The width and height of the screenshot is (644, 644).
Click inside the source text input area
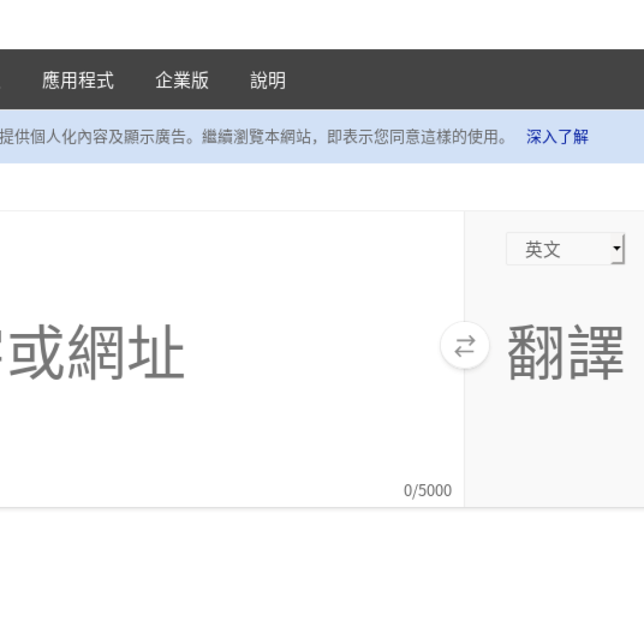[220, 352]
